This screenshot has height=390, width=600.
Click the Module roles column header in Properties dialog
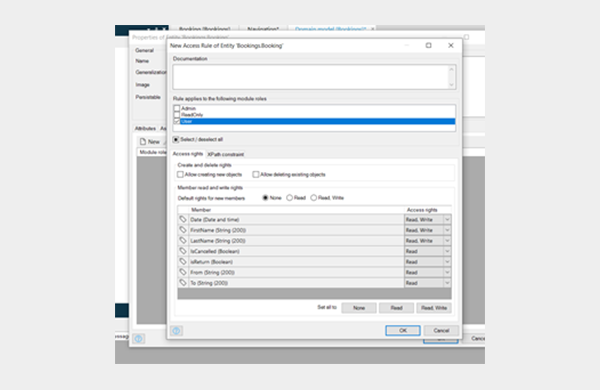[152, 152]
